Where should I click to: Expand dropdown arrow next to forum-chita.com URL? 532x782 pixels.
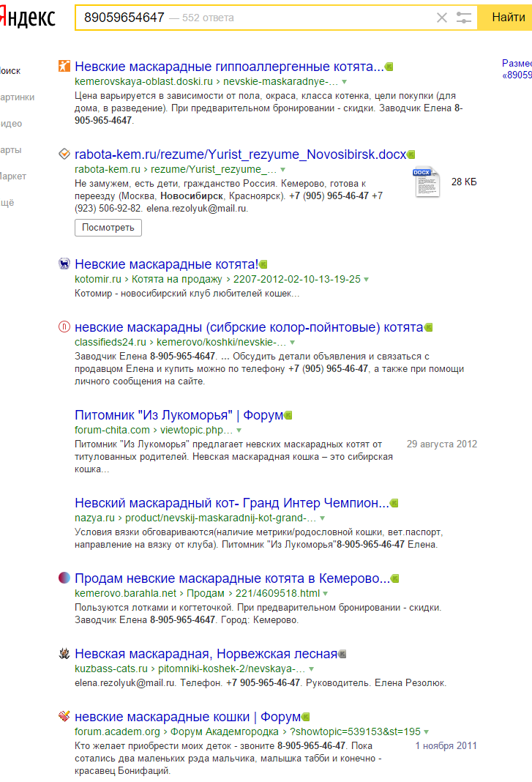pyautogui.click(x=239, y=431)
